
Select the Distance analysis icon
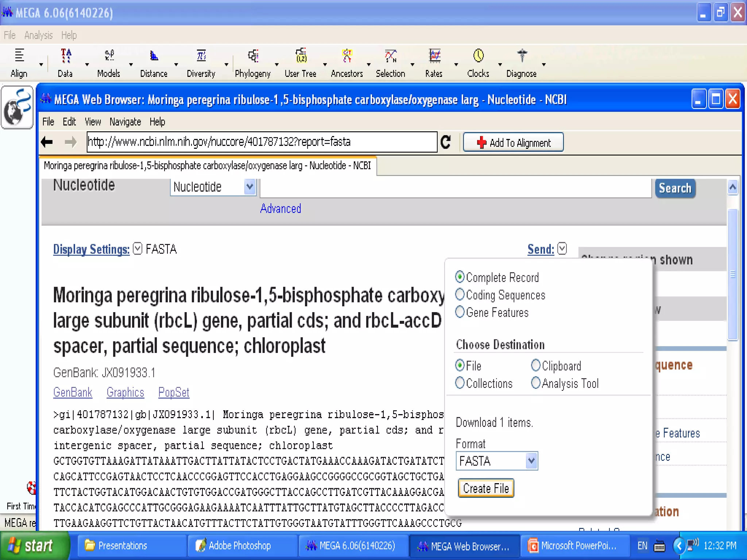tap(154, 63)
